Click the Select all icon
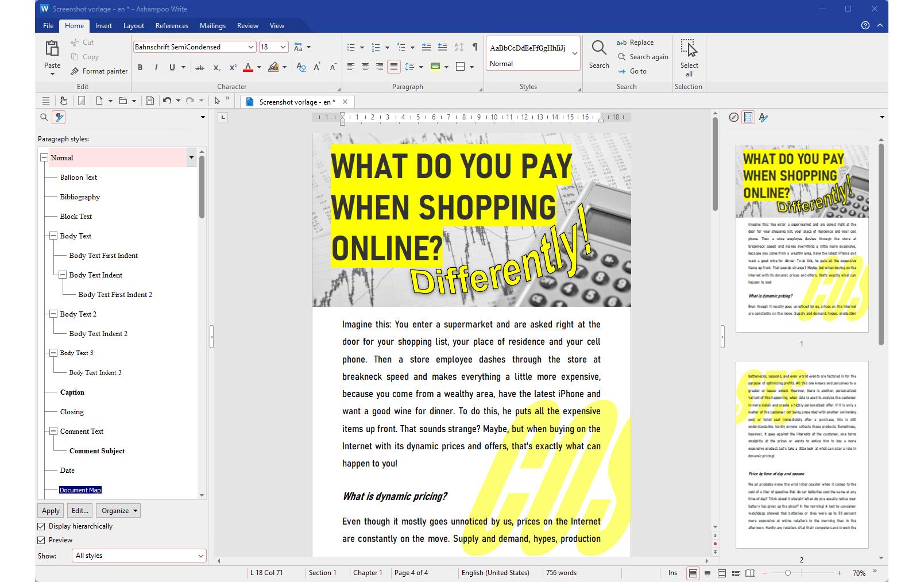 point(689,49)
